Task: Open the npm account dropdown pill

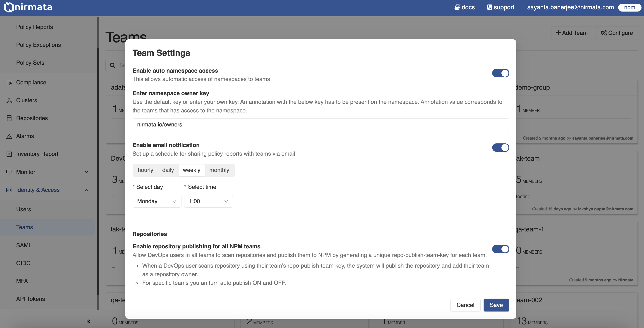Action: [x=629, y=7]
